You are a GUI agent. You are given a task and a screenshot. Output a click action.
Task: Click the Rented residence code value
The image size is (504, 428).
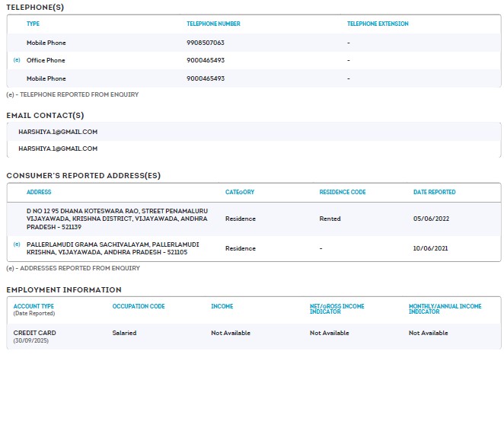pyautogui.click(x=330, y=219)
